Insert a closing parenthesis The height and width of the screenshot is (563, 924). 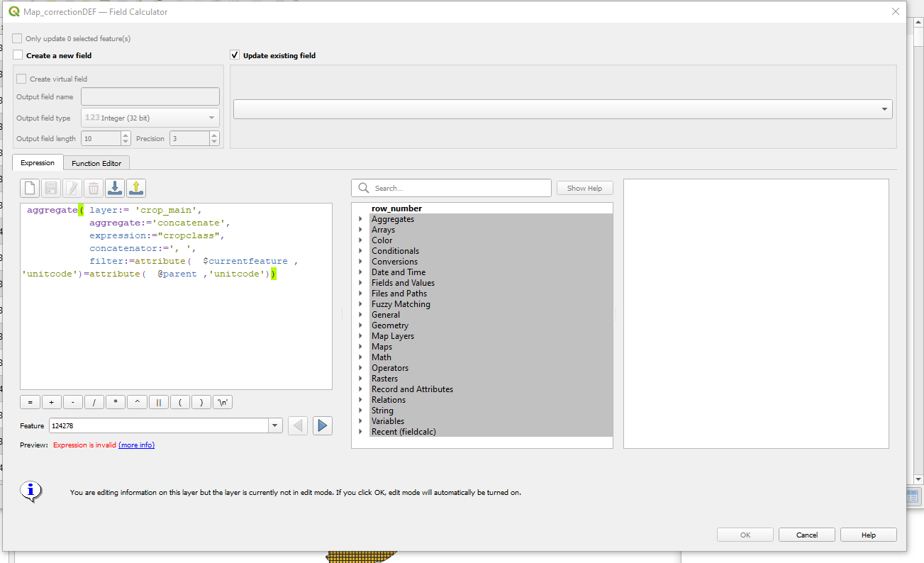click(x=201, y=402)
